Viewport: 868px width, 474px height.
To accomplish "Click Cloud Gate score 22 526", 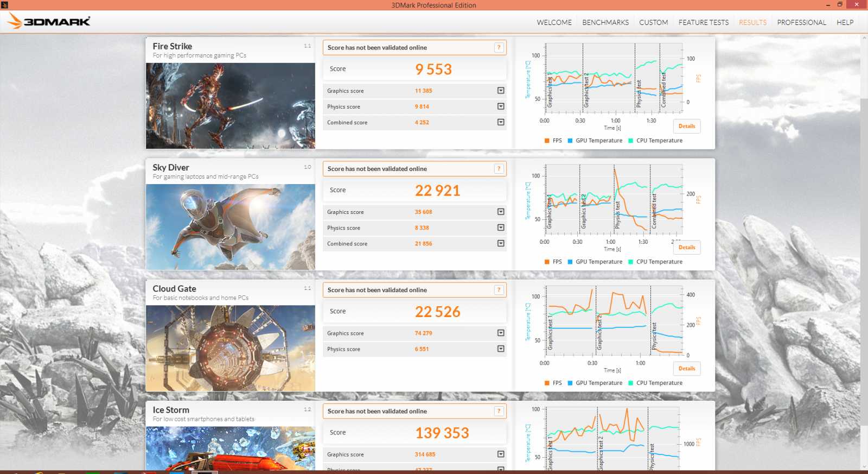I will click(x=438, y=312).
